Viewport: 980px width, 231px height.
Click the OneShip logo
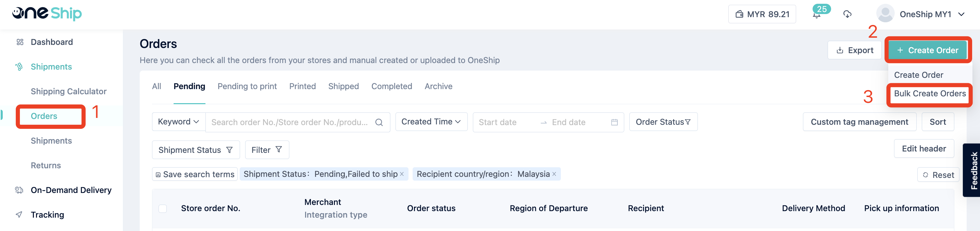pyautogui.click(x=47, y=14)
